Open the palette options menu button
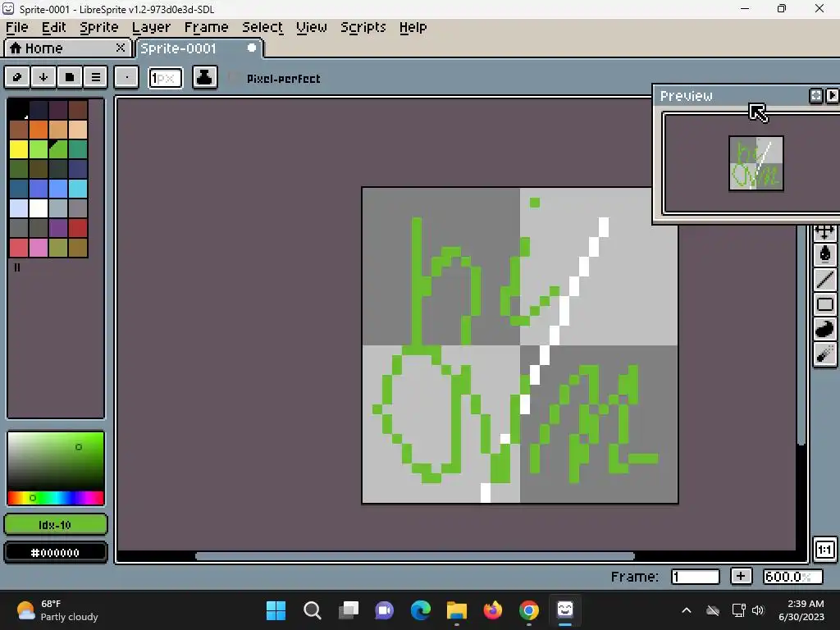840x630 pixels. click(96, 78)
